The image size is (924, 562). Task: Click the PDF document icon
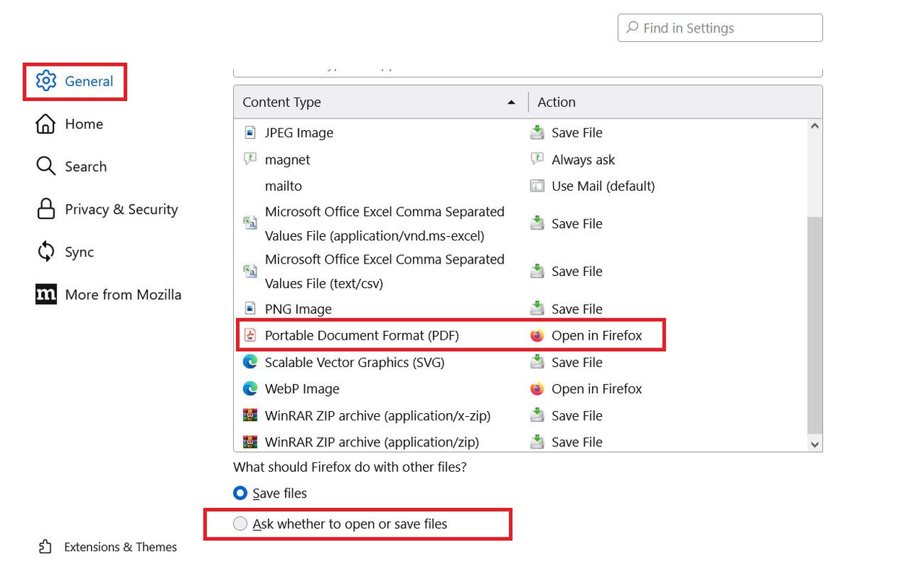(x=250, y=335)
